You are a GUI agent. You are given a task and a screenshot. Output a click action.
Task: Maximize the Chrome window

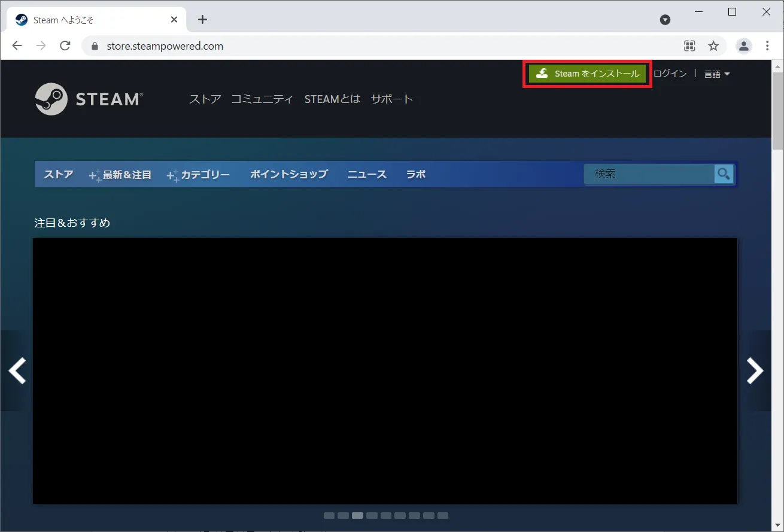tap(732, 11)
